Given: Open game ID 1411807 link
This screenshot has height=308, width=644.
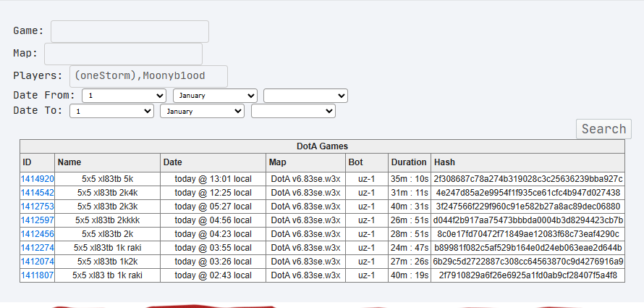Looking at the screenshot, I should tap(38, 275).
